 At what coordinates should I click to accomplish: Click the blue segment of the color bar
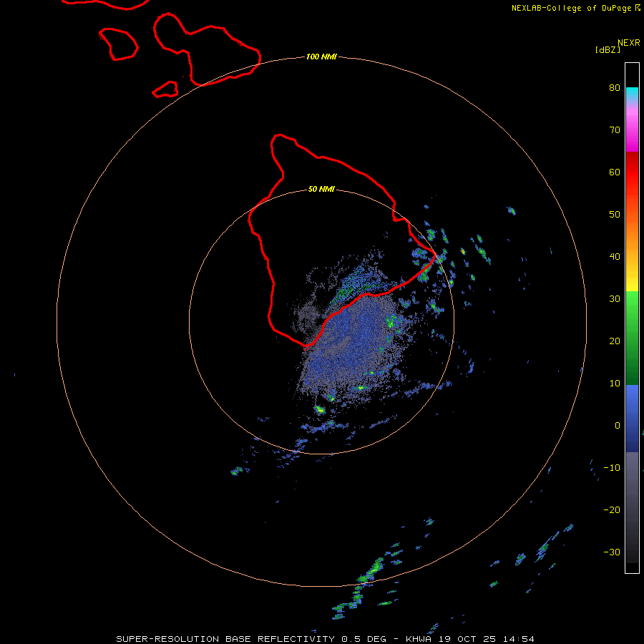tap(632, 419)
